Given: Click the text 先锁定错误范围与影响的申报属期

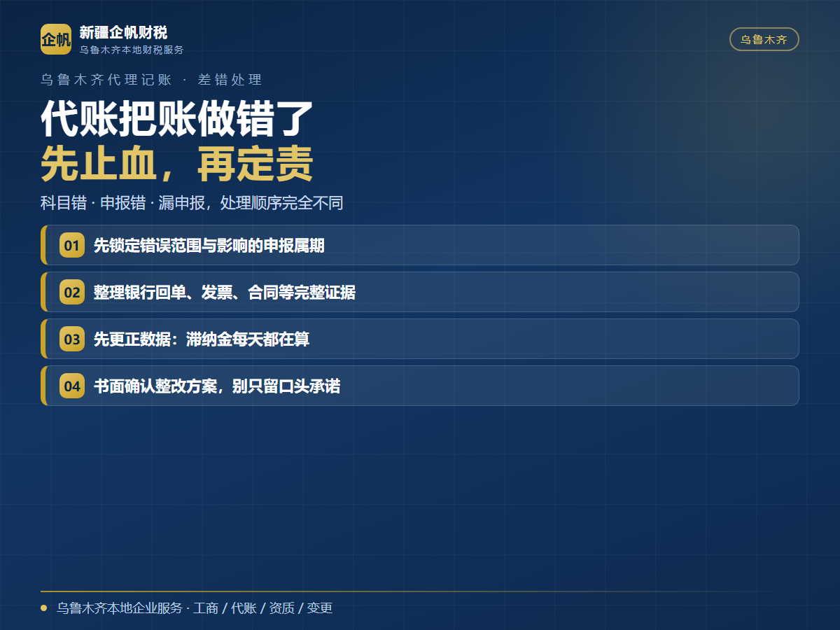Looking at the screenshot, I should click(x=209, y=246).
